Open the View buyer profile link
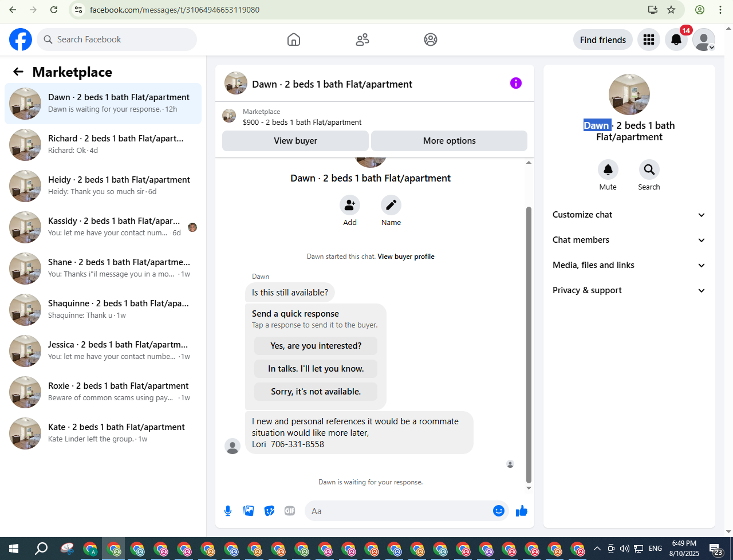The height and width of the screenshot is (560, 733). pyautogui.click(x=406, y=257)
